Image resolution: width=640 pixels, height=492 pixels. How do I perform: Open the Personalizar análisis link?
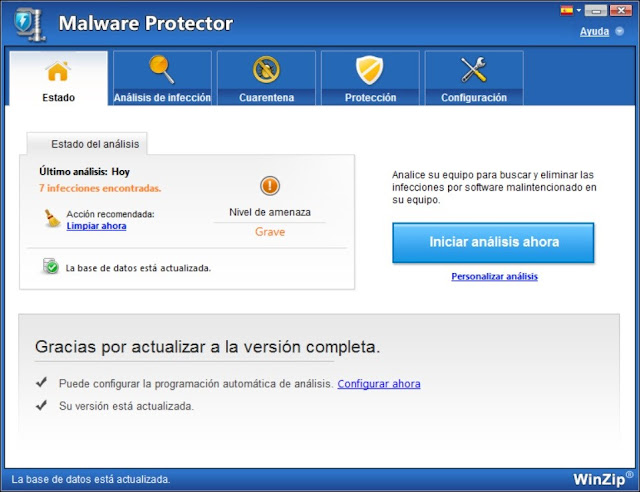494,276
